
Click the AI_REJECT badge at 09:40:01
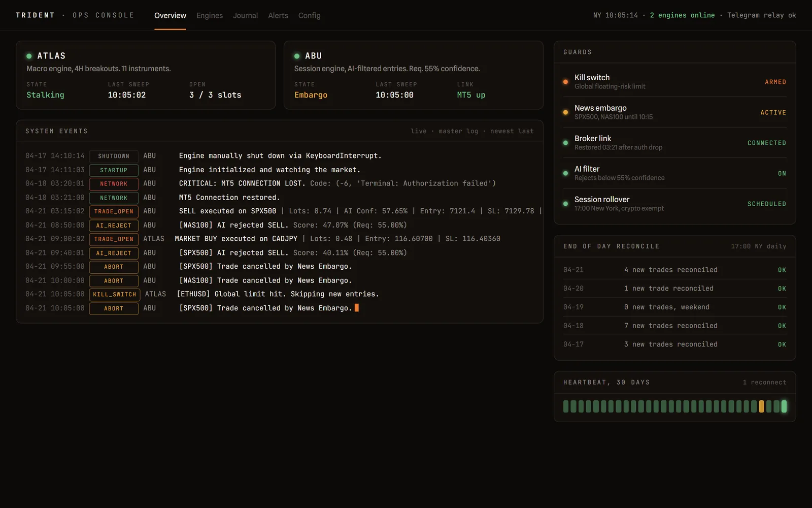[x=114, y=253]
